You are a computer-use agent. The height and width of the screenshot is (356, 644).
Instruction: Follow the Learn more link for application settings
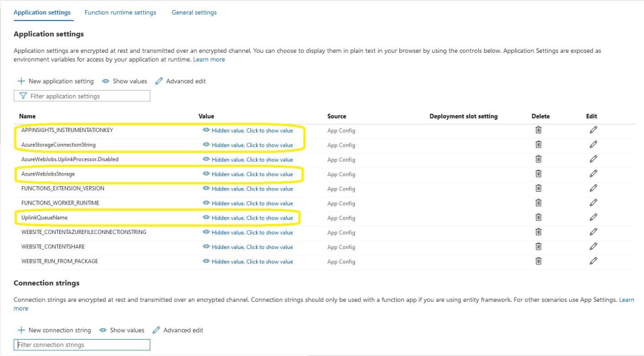coord(209,60)
